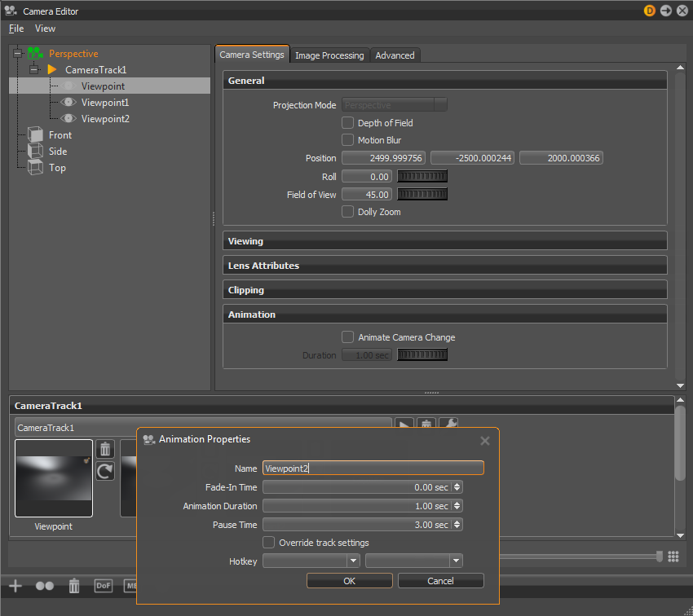693x616 pixels.
Task: Toggle the Motion Blur checkbox
Action: click(348, 140)
